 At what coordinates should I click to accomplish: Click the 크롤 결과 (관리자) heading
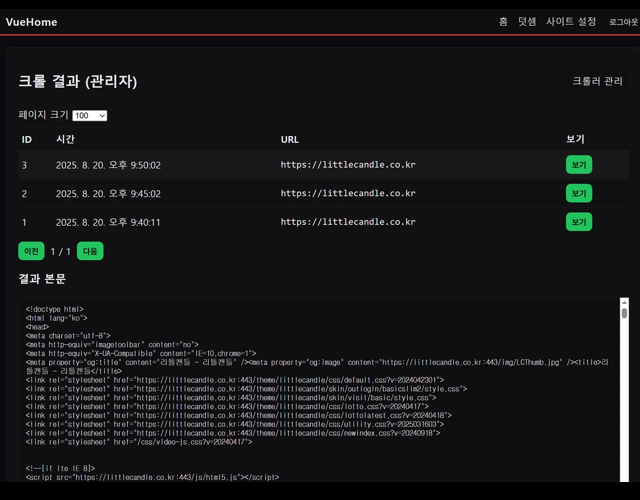[x=78, y=81]
